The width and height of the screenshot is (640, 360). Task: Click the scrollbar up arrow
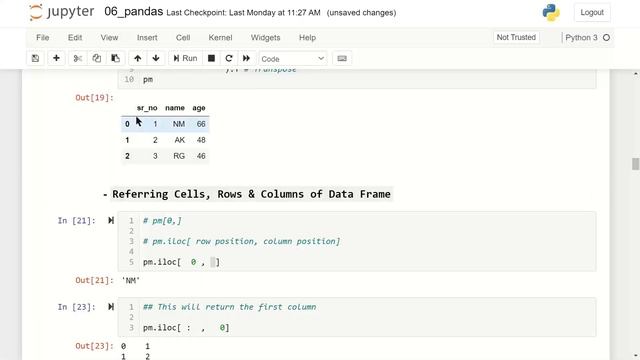(x=635, y=73)
